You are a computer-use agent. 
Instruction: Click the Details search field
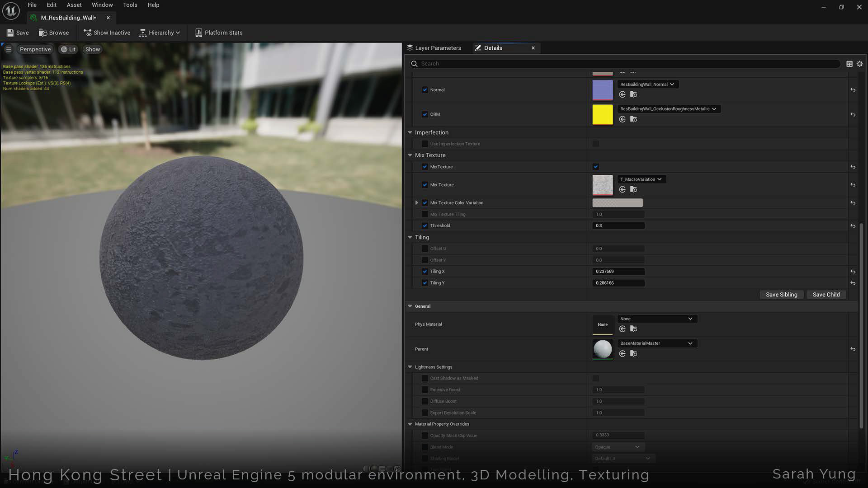[x=625, y=64]
